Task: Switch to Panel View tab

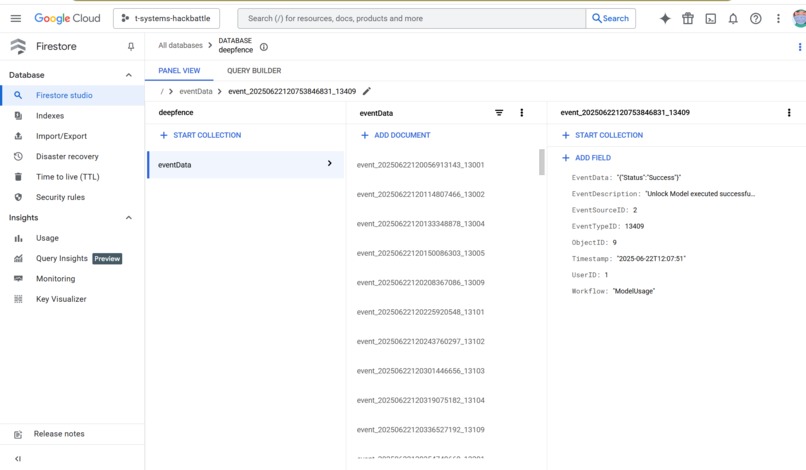Action: [x=179, y=70]
